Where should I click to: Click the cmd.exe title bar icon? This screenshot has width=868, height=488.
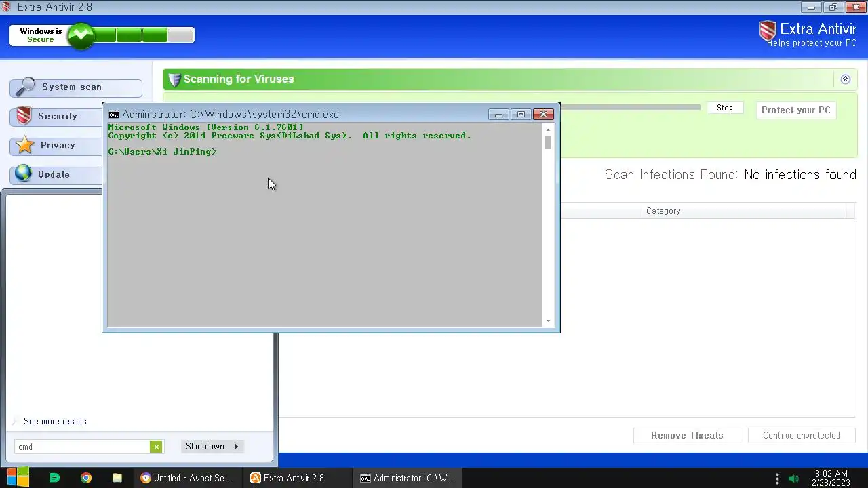click(x=114, y=115)
